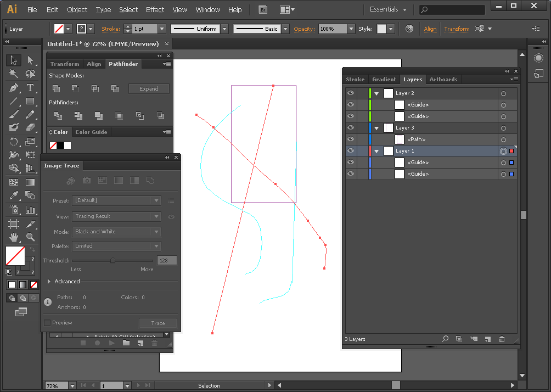Click the Align link in control bar
551x392 pixels.
[430, 29]
